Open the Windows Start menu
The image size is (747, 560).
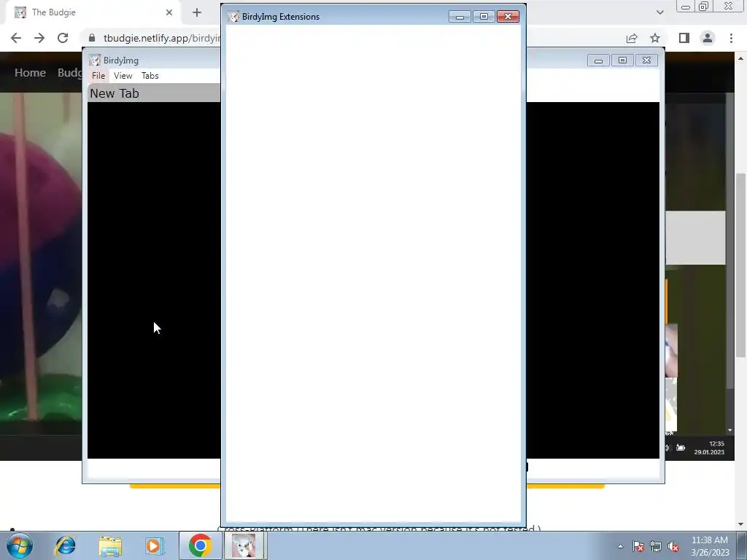20,545
